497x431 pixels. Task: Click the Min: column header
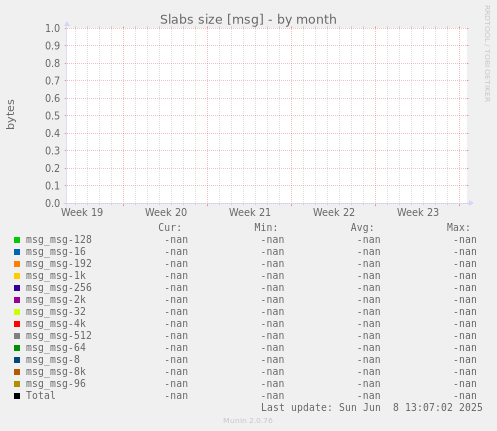tap(266, 227)
